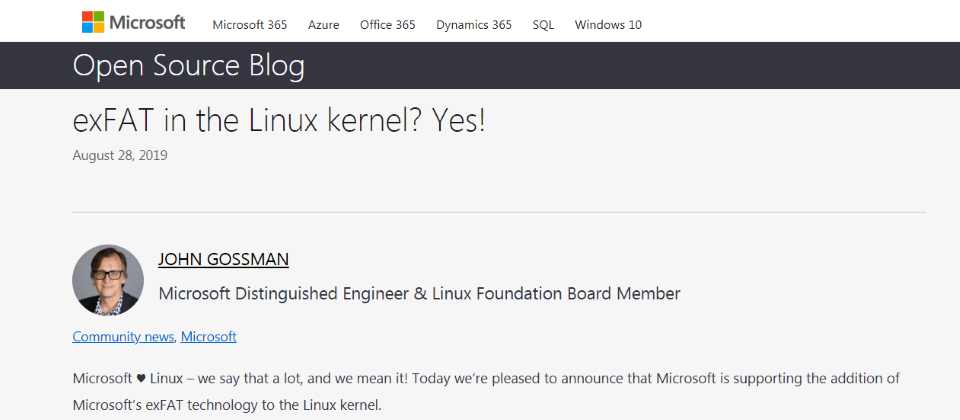960x420 pixels.
Task: Click the exFAT in the Linux kernel title
Action: tap(279, 122)
